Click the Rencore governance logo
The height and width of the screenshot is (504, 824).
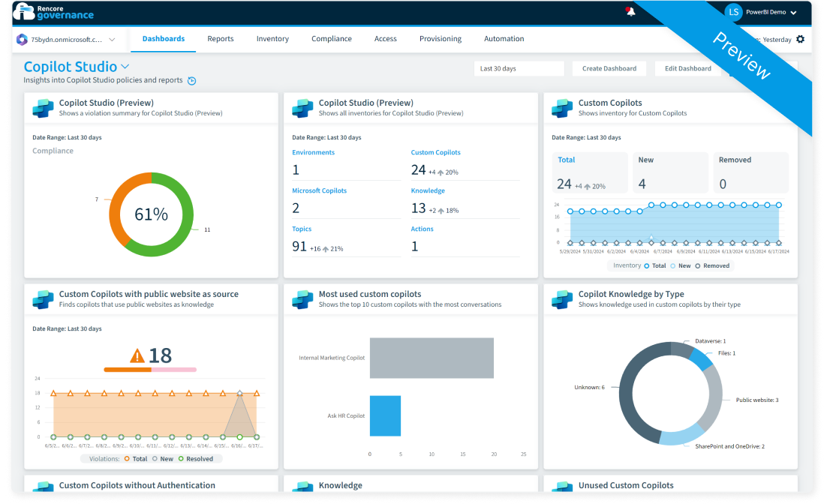[53, 11]
